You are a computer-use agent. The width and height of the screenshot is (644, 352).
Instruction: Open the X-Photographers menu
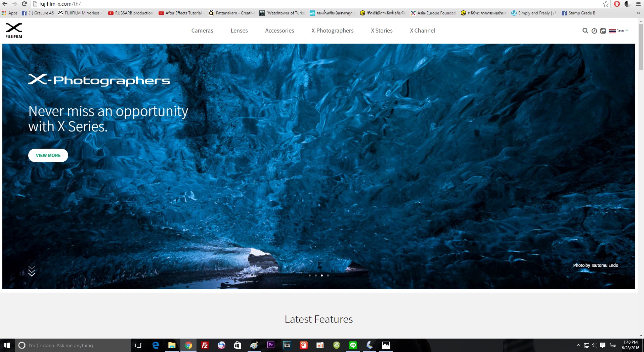click(333, 31)
